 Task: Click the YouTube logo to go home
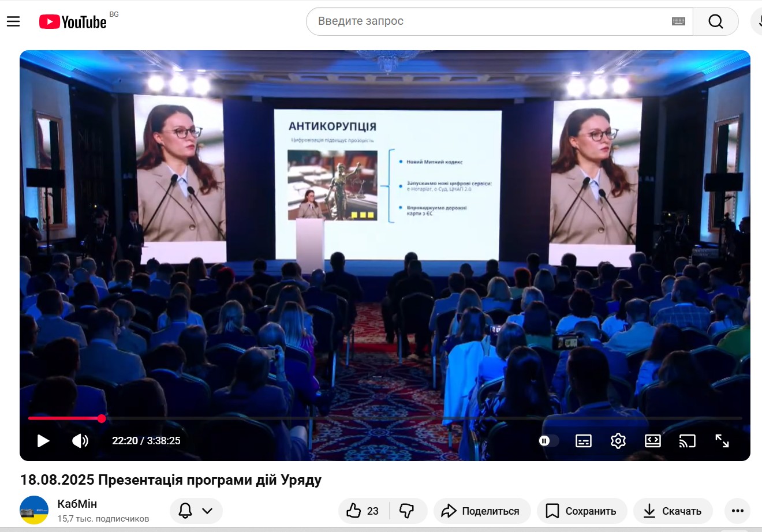click(x=73, y=22)
